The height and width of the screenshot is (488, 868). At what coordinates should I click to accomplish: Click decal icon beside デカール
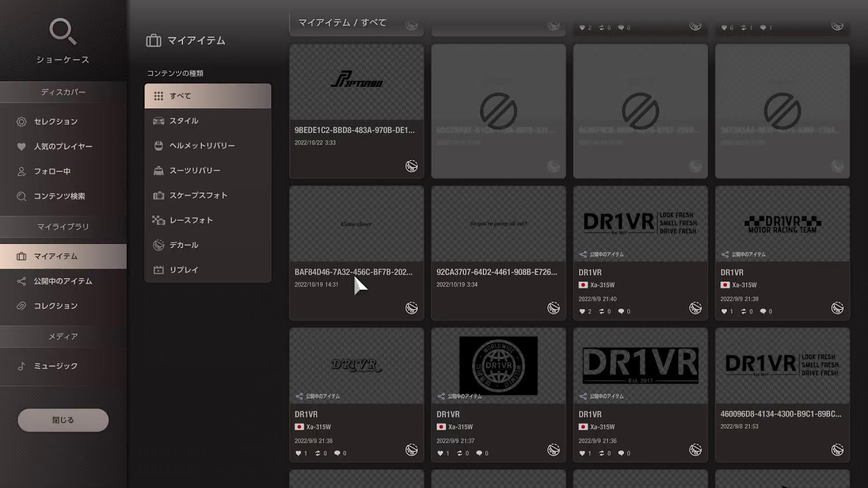[159, 245]
